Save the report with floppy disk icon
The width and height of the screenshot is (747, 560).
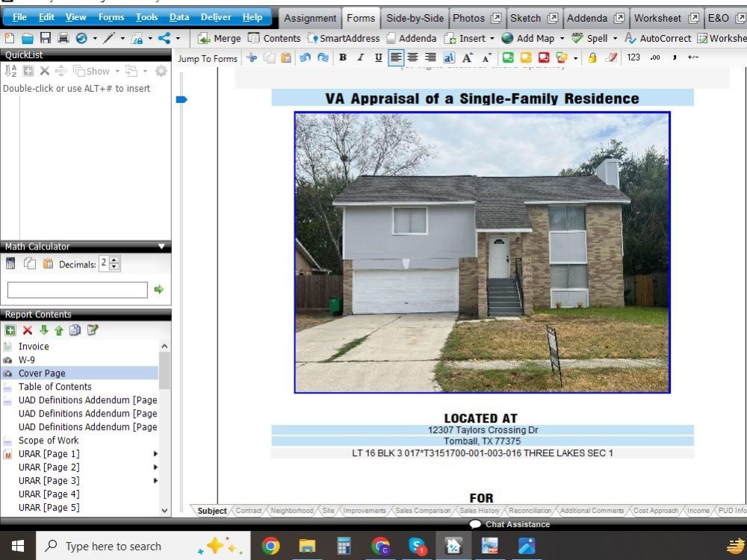click(x=46, y=38)
